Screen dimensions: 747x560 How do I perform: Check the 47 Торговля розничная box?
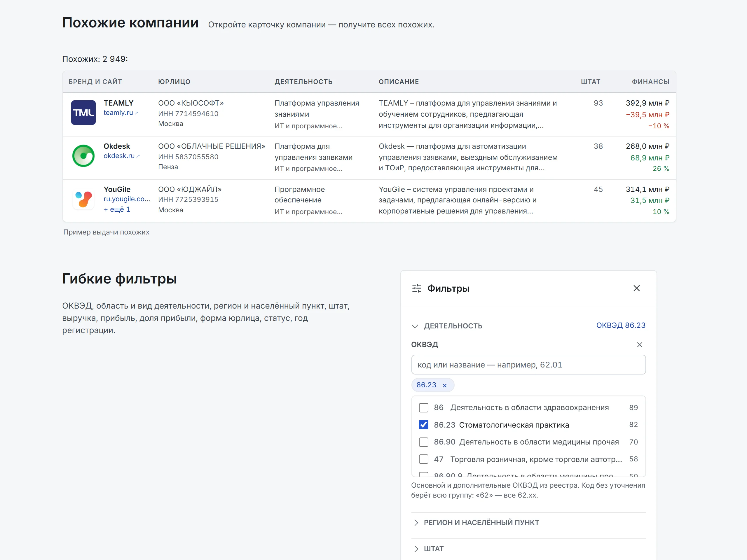pyautogui.click(x=423, y=459)
